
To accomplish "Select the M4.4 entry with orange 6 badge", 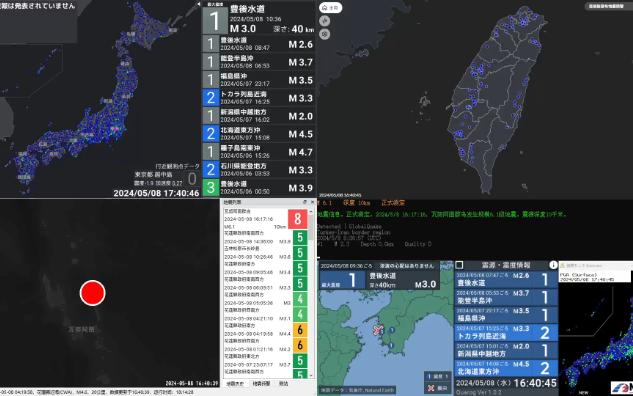I will pos(266,330).
